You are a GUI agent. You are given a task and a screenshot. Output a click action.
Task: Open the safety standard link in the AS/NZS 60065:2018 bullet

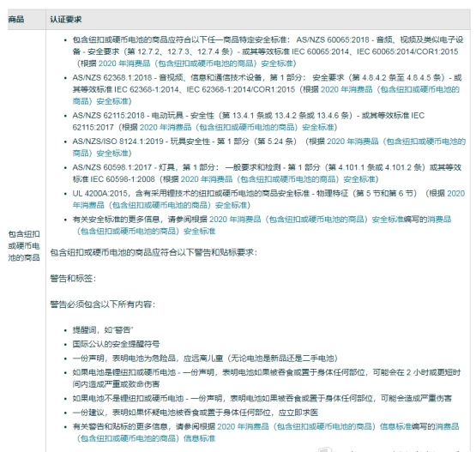pyautogui.click(x=196, y=63)
